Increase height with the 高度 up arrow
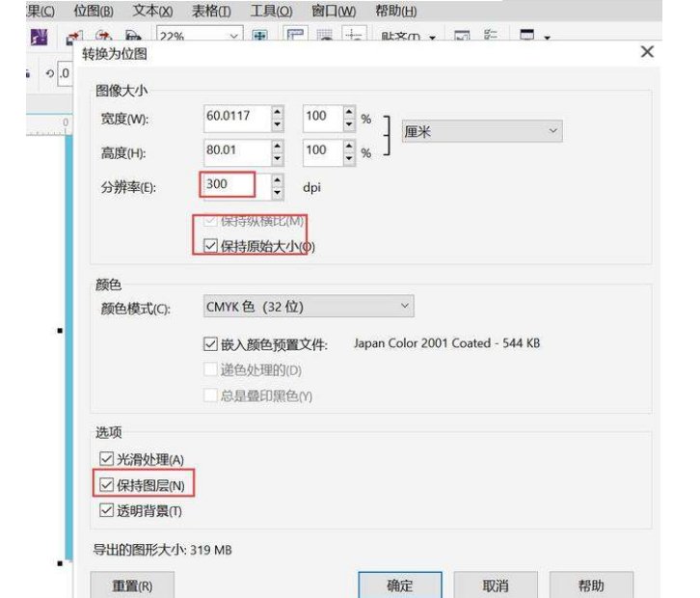 [278, 146]
